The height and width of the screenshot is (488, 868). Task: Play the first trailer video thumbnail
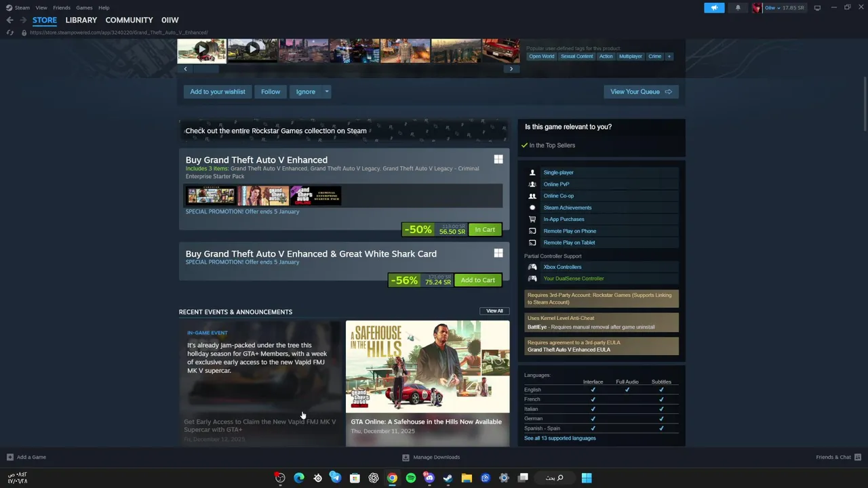pyautogui.click(x=201, y=51)
